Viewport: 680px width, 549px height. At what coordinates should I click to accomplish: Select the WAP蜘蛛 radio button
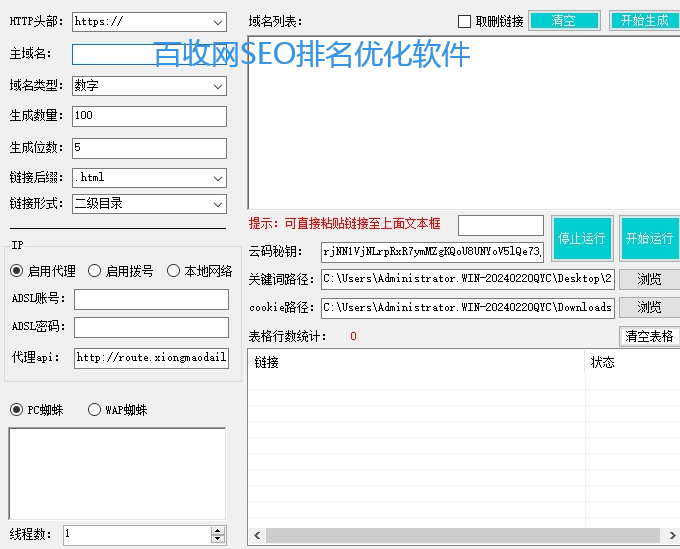tap(118, 410)
